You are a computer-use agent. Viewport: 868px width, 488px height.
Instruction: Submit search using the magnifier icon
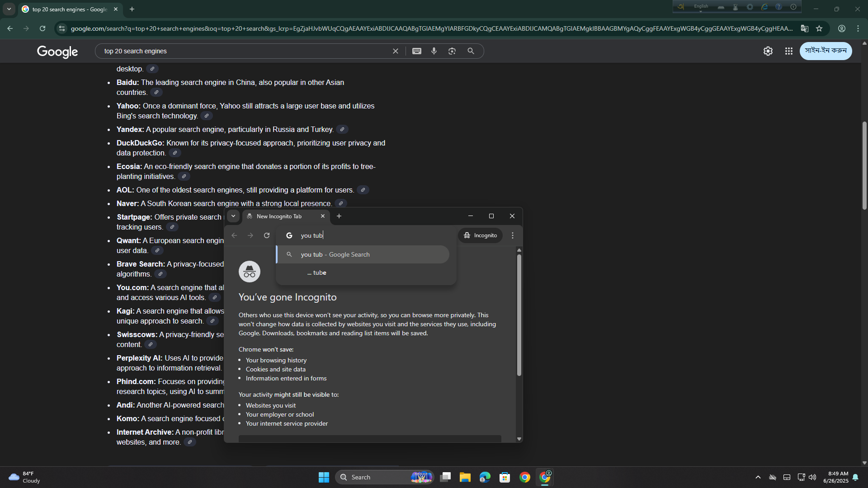click(471, 51)
